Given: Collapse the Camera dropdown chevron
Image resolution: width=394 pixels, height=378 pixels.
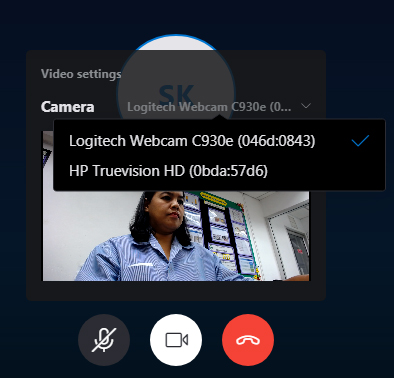Looking at the screenshot, I should point(306,106).
